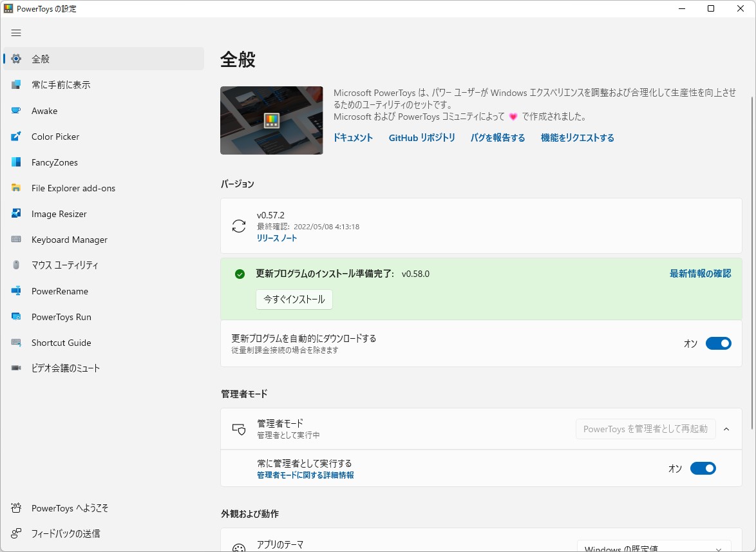Viewport: 756px width, 552px height.
Task: Click the PowerToys preview thumbnail image
Action: click(272, 120)
